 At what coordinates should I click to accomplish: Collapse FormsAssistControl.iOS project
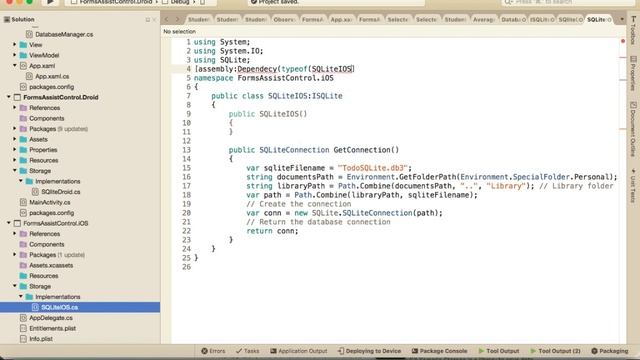point(9,223)
